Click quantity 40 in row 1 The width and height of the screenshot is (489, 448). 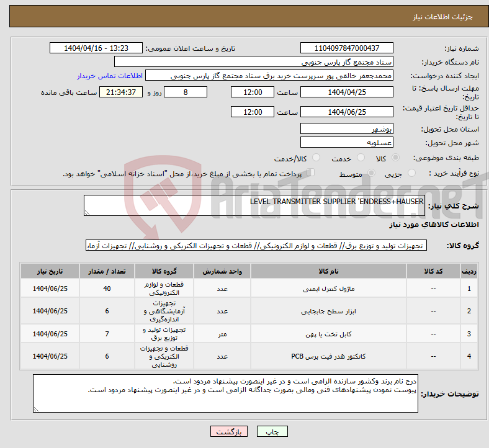click(107, 289)
